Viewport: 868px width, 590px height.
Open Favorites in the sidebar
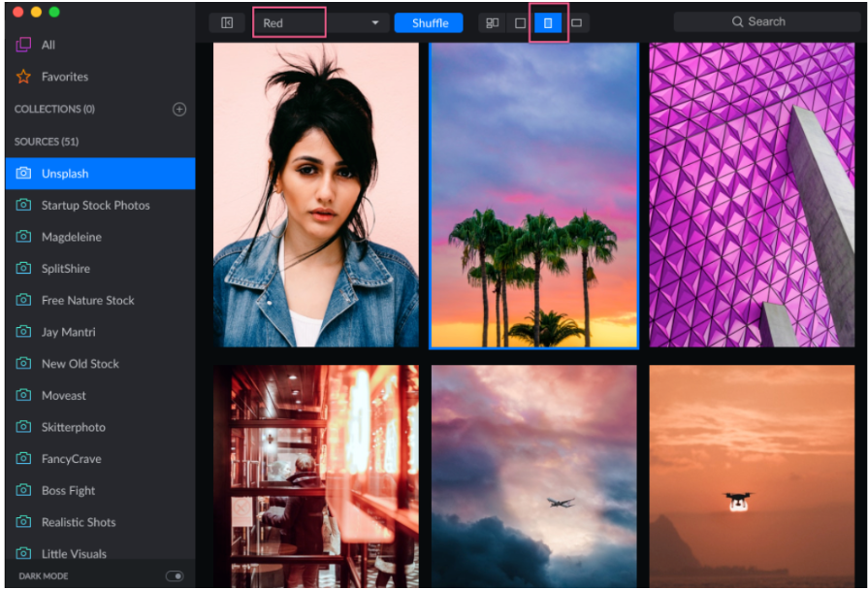tap(64, 77)
